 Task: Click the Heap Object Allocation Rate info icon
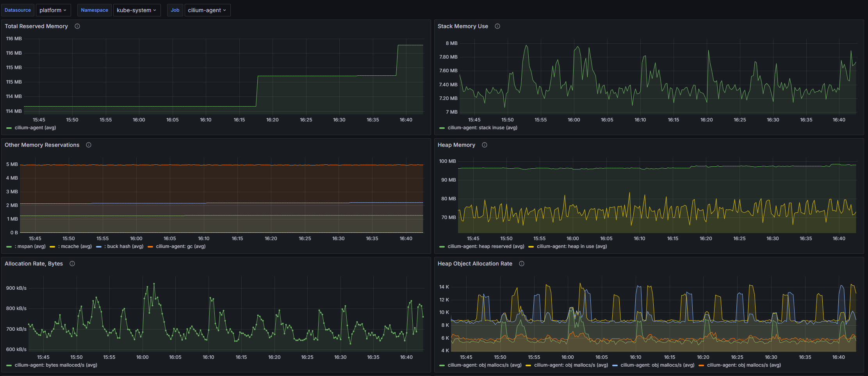(522, 264)
